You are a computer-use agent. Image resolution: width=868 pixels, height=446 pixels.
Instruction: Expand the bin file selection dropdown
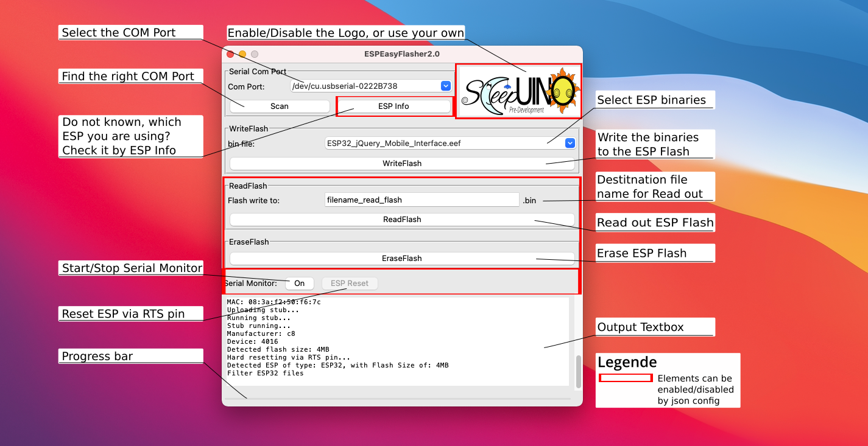click(570, 144)
